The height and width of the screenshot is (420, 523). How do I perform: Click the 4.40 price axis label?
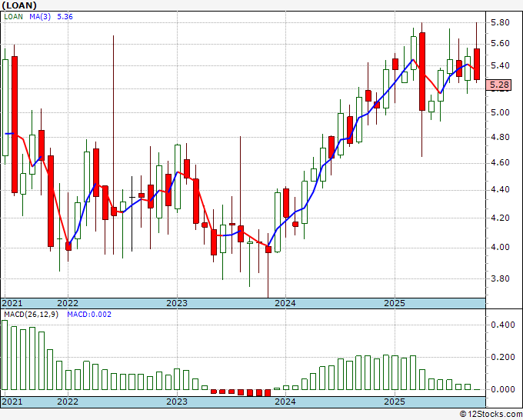500,189
